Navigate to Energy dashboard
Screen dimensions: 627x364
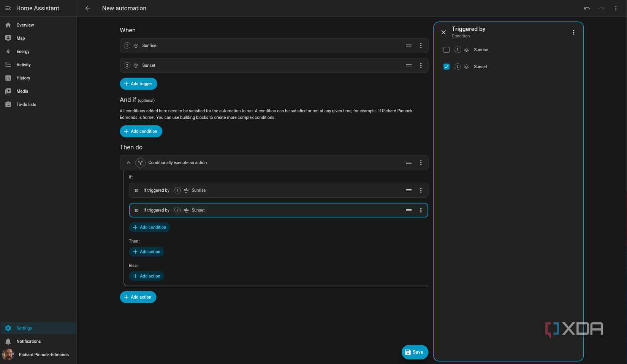coord(38,52)
